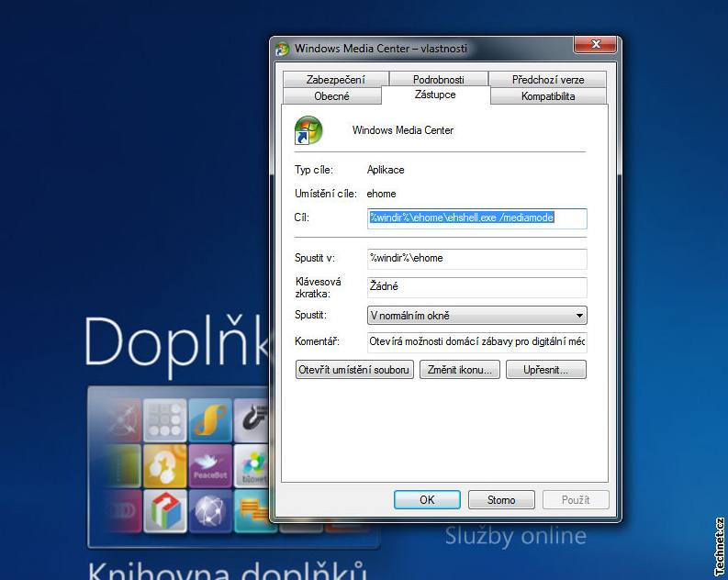Click the orange S-shaped logo tile
The height and width of the screenshot is (580, 728).
pyautogui.click(x=210, y=419)
